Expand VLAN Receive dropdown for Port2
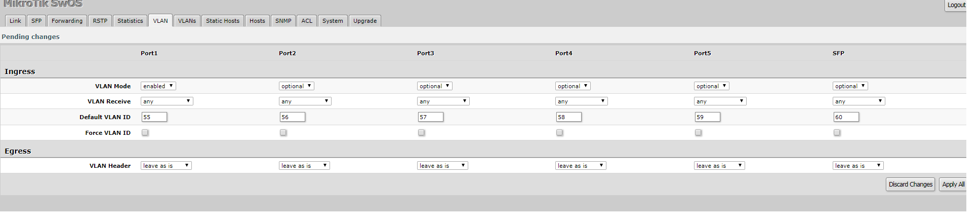This screenshot has width=980, height=219. [305, 101]
